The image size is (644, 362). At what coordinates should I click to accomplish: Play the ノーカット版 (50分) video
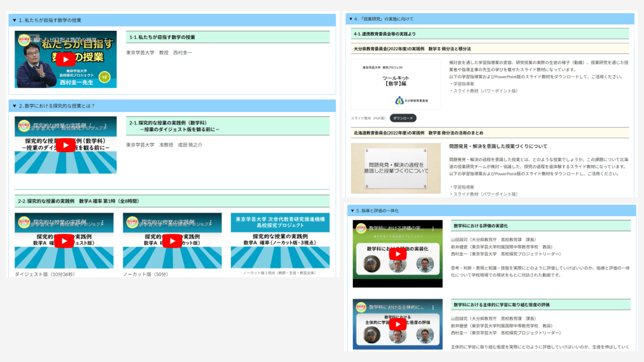(172, 241)
